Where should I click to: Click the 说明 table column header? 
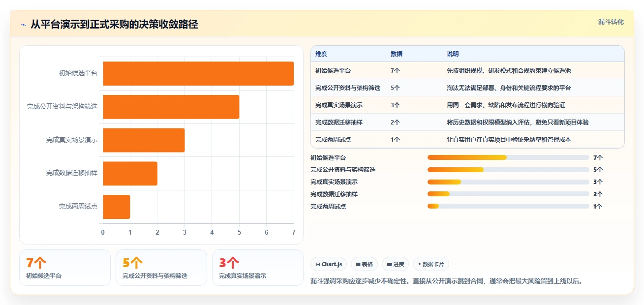click(x=453, y=54)
